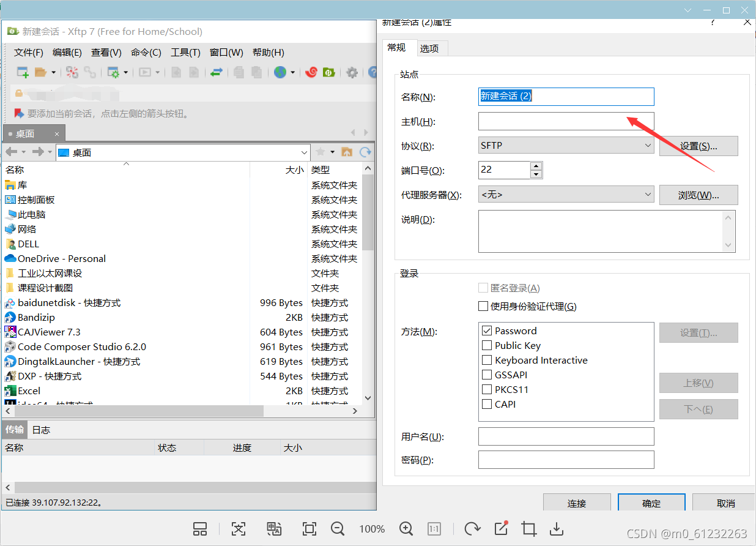The width and height of the screenshot is (756, 546).
Task: Open the 编辑(E) menu
Action: coord(67,53)
